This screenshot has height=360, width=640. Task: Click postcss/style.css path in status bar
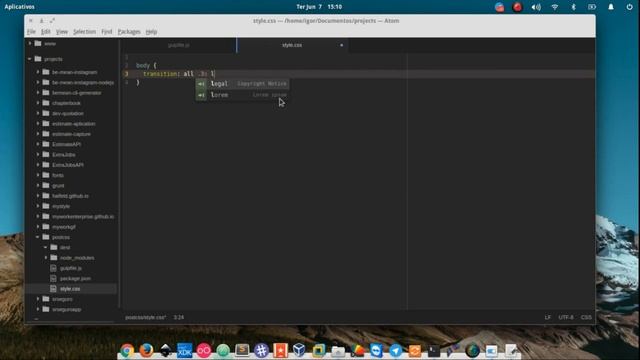145,317
